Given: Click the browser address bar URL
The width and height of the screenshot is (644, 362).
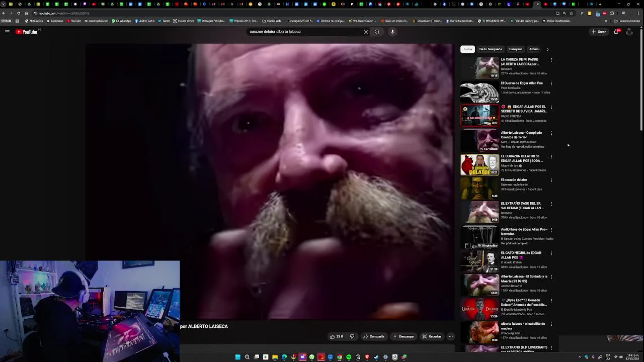Looking at the screenshot, I should click(x=64, y=13).
